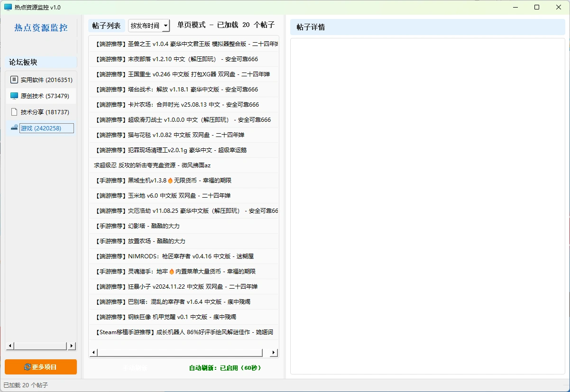Click the post list's right scroll arrow

tap(273, 353)
